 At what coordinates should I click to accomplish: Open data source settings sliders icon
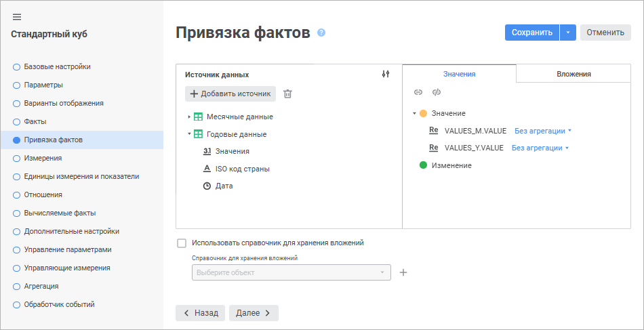[386, 75]
